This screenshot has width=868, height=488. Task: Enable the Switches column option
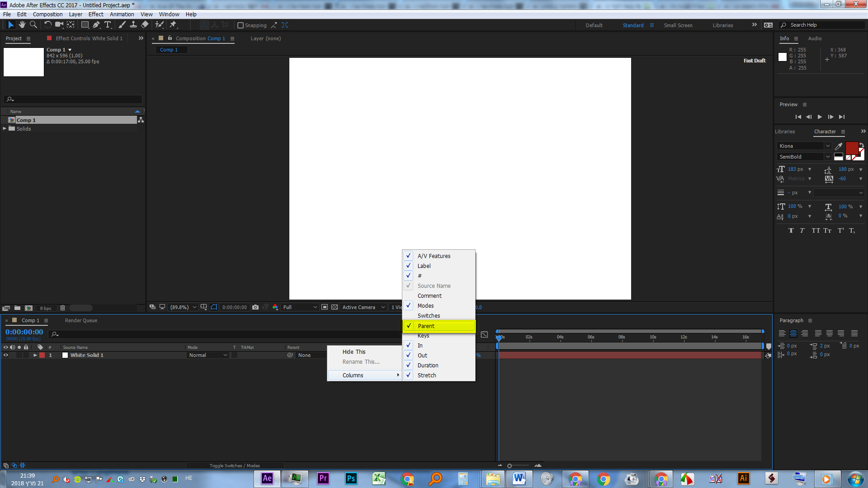click(429, 316)
